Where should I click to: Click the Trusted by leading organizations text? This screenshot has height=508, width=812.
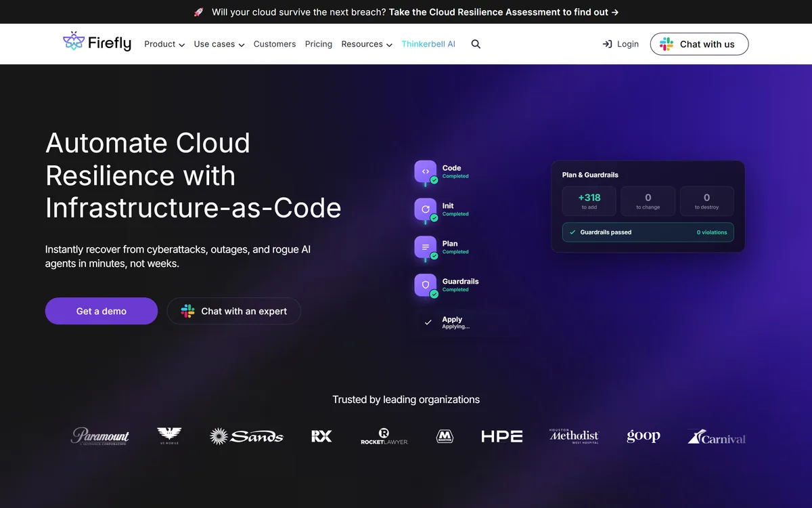click(x=406, y=400)
